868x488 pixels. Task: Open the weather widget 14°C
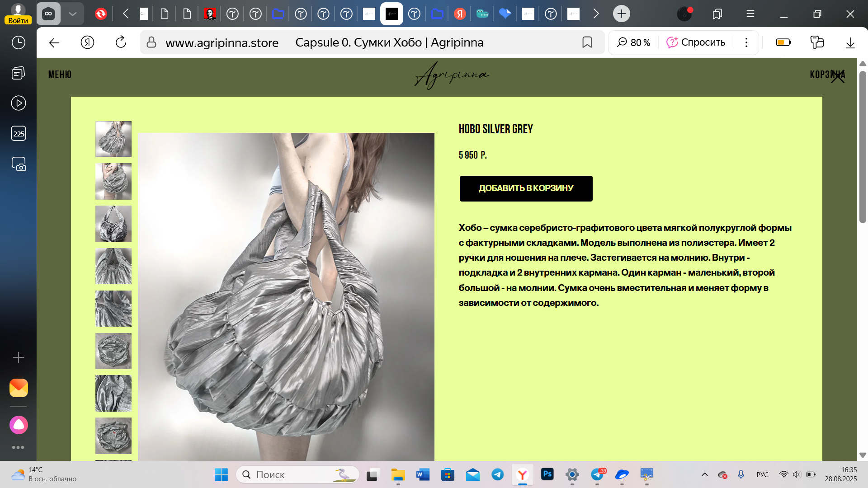click(44, 474)
